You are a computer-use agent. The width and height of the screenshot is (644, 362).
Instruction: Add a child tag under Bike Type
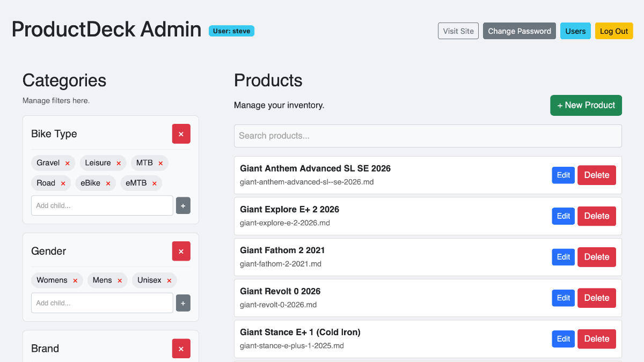pos(183,205)
